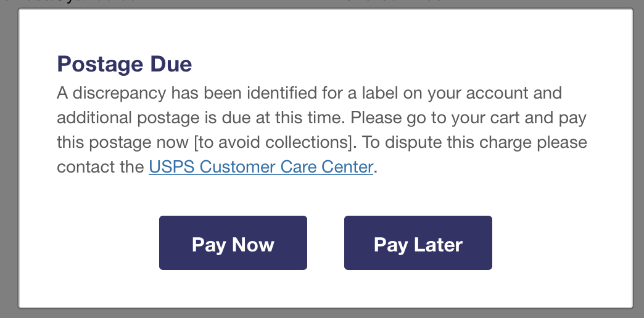Click the Postage Due heading
This screenshot has height=318, width=644.
[124, 63]
